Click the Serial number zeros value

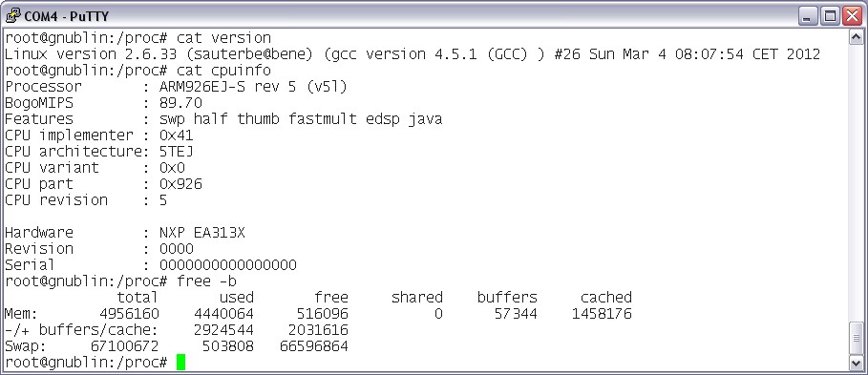tap(228, 265)
